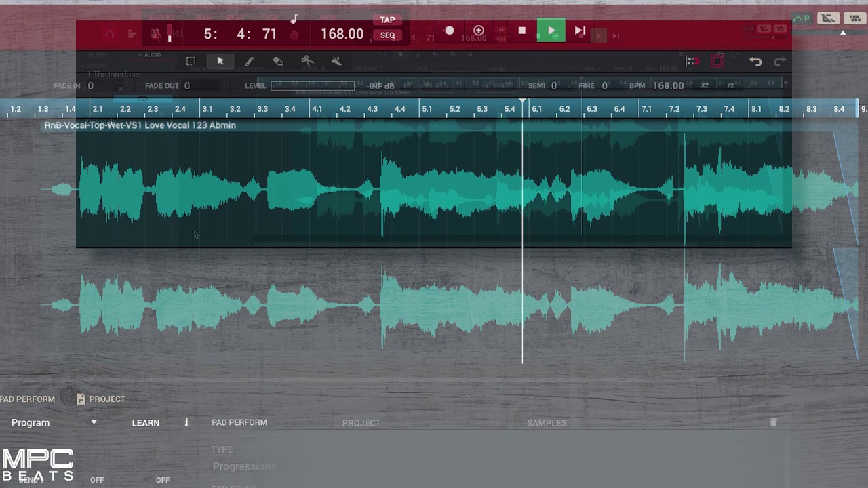The width and height of the screenshot is (868, 488).
Task: Click the quarter-note timing correct icon
Action: click(x=294, y=20)
